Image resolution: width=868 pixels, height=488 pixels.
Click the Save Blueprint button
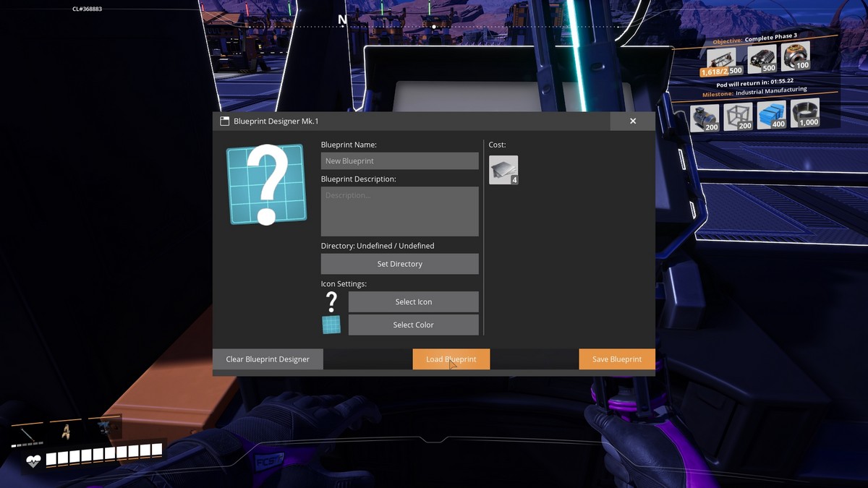click(616, 359)
